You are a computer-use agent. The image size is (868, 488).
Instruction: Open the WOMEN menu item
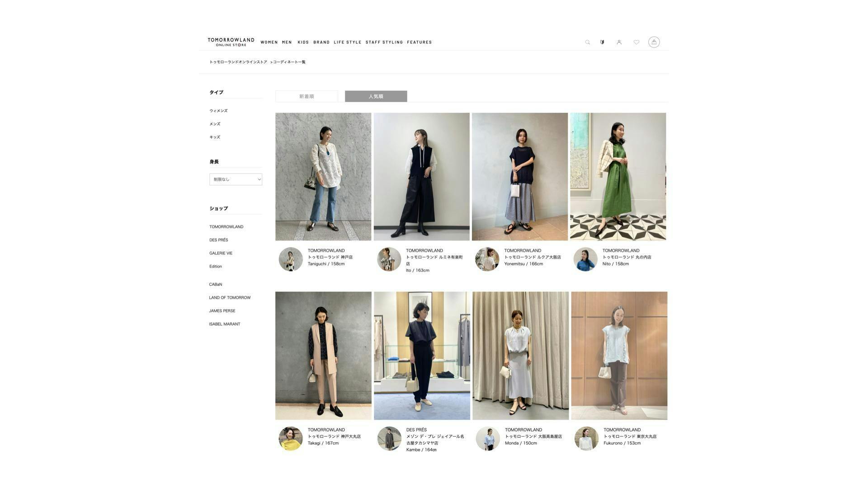coord(269,42)
